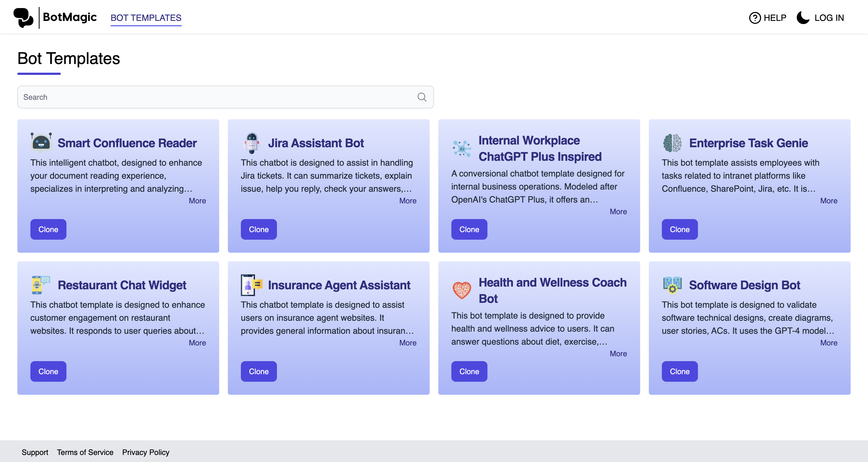The width and height of the screenshot is (868, 462).
Task: Click the search magnifier icon
Action: [x=422, y=97]
